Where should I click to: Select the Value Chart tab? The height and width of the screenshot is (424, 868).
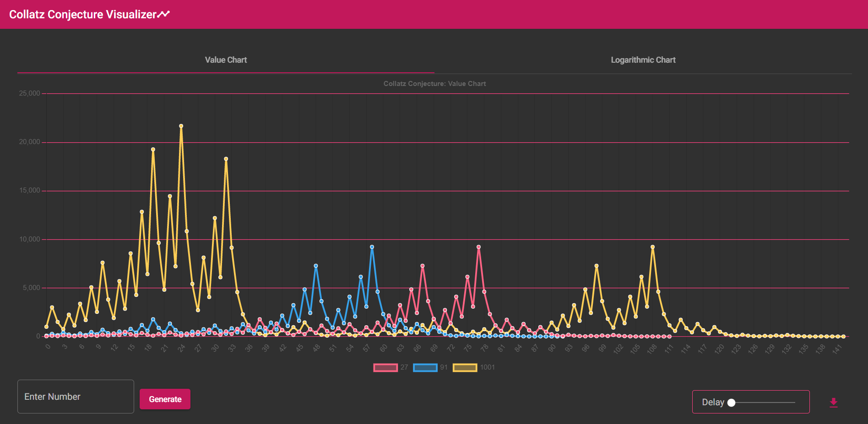pos(226,60)
